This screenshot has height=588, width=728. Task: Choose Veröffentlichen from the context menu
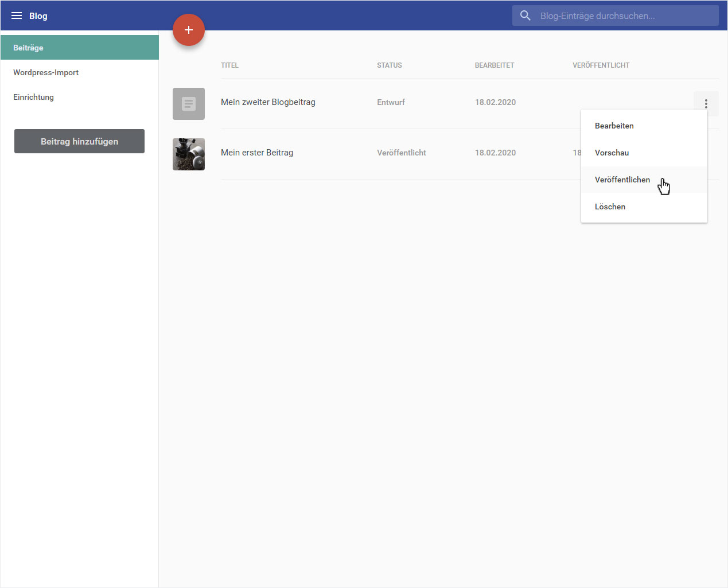(x=644, y=180)
